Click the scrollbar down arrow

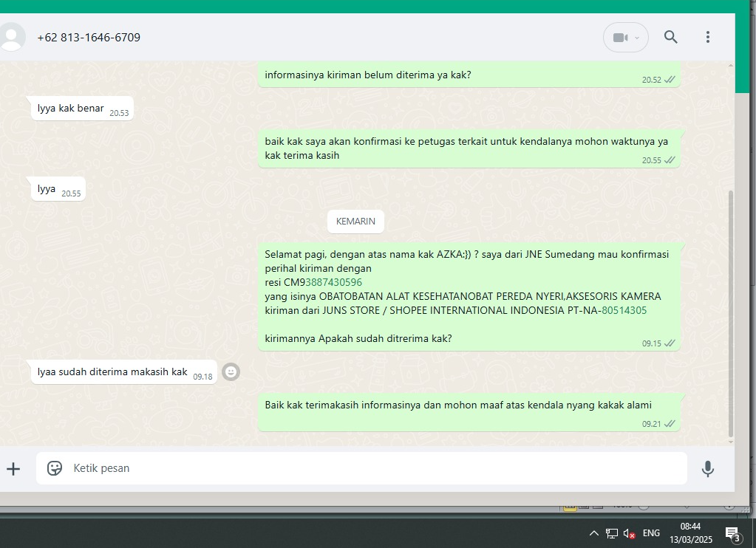(x=730, y=442)
